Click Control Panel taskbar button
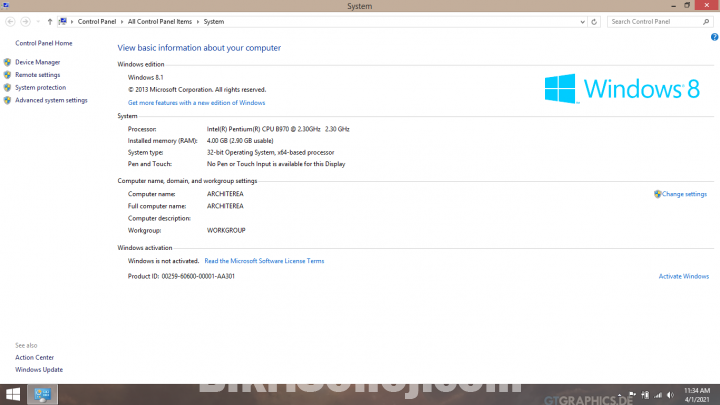Image resolution: width=720 pixels, height=405 pixels. (42, 394)
